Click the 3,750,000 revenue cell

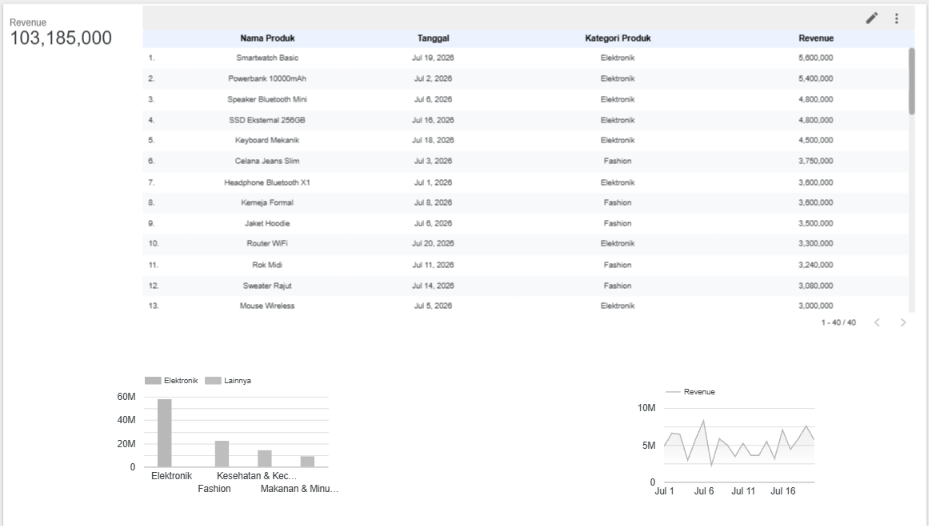click(816, 161)
